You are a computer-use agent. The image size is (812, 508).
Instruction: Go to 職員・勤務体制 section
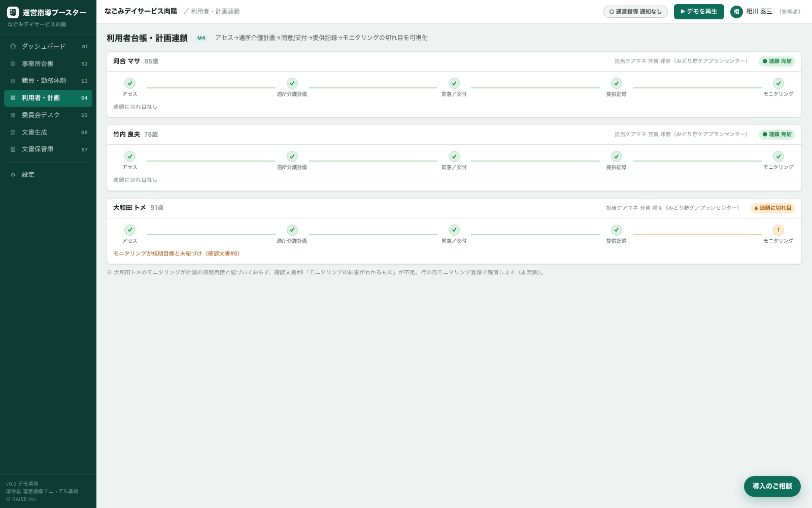click(x=48, y=81)
